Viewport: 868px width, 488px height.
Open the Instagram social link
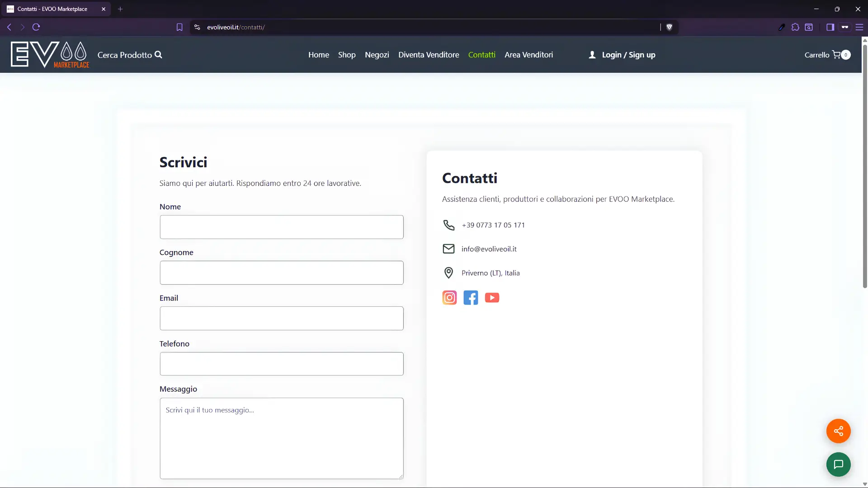449,298
